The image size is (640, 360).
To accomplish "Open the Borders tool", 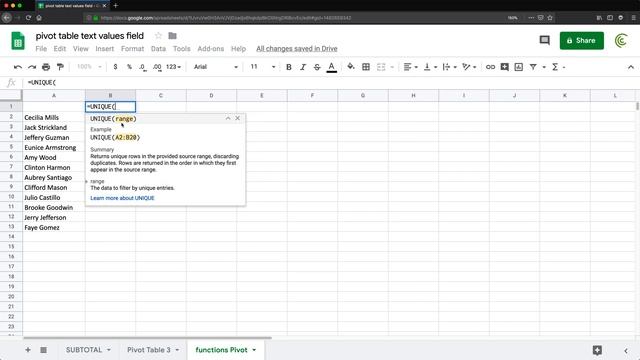I will tap(366, 67).
